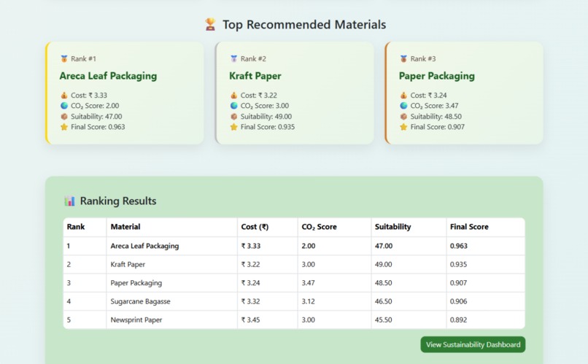Click the package icon on Paper Packaging card
588x364 pixels.
pos(403,117)
